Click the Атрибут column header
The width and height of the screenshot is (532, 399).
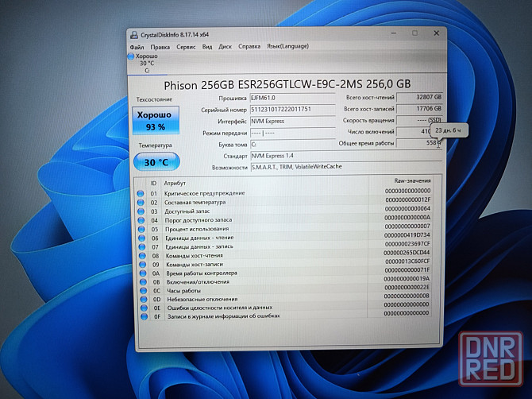click(x=175, y=184)
